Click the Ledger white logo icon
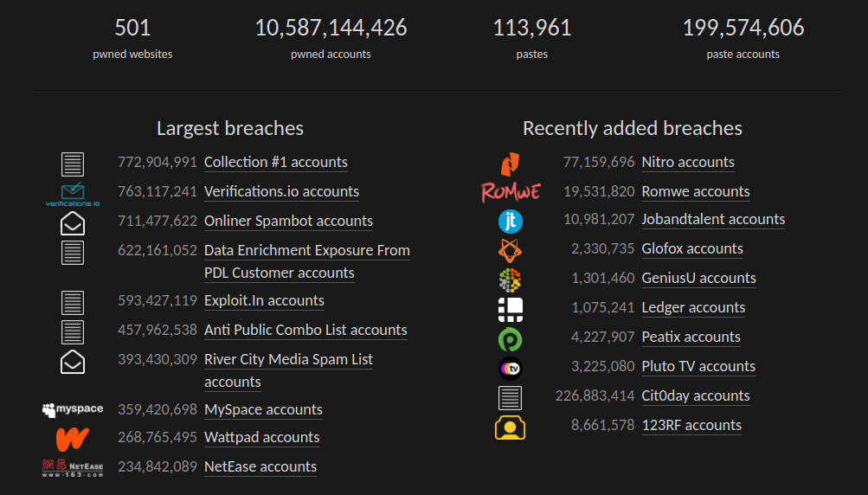The image size is (868, 495). click(x=511, y=308)
